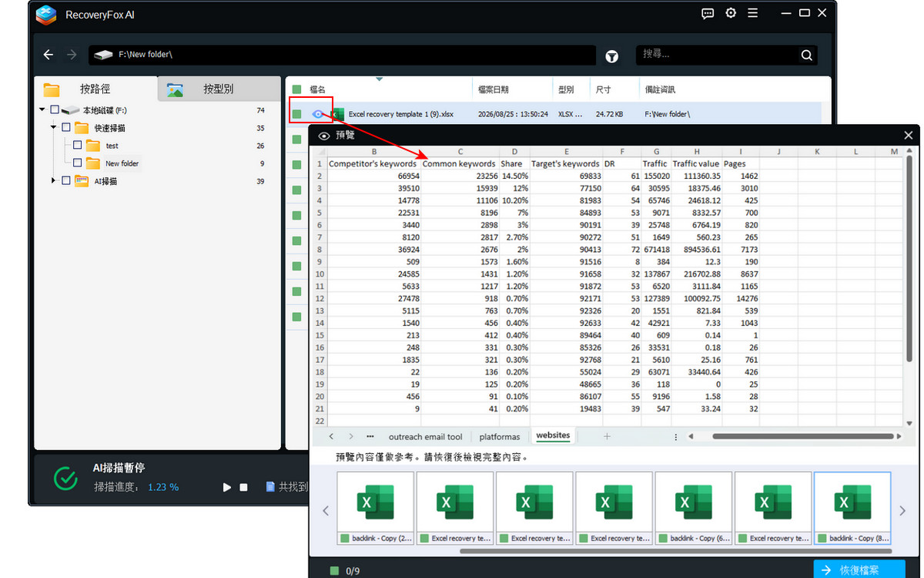Expand the AI掃描 tree node
Viewport: 924px width, 578px height.
(x=54, y=181)
